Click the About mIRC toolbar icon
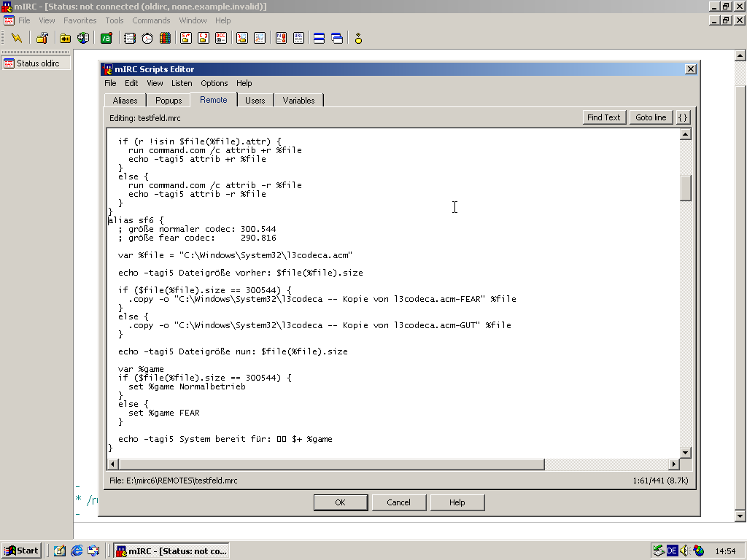Screen dimensions: 747x560 tap(358, 38)
